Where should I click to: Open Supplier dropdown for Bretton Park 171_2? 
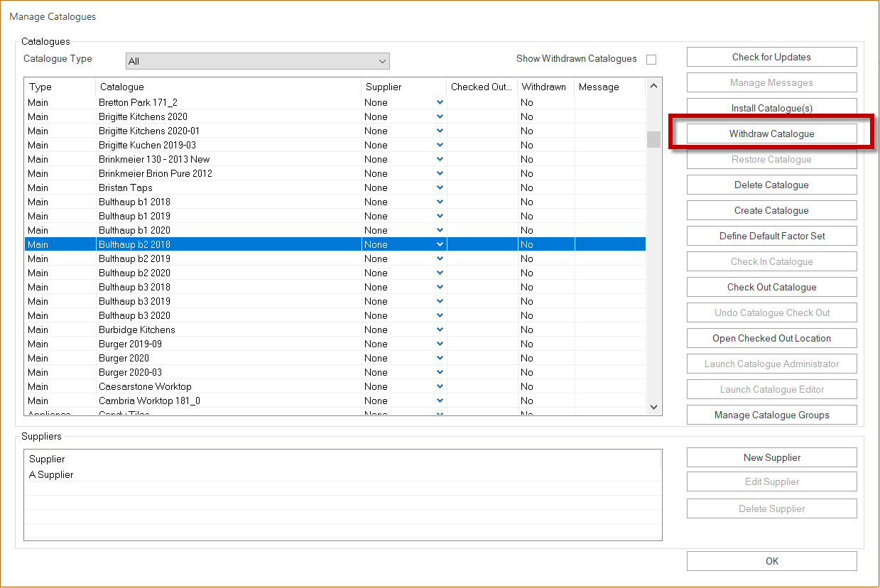(x=440, y=102)
